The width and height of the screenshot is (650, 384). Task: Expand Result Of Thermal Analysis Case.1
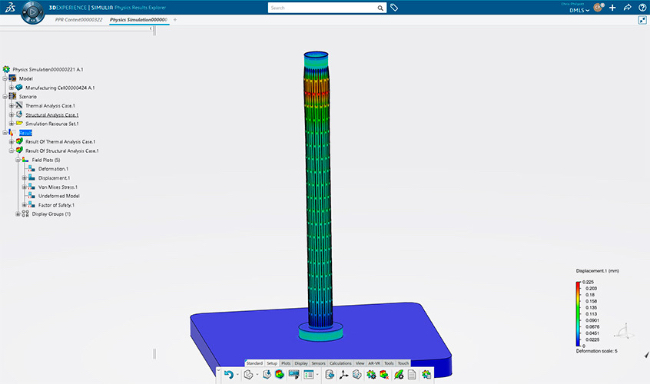(x=12, y=142)
